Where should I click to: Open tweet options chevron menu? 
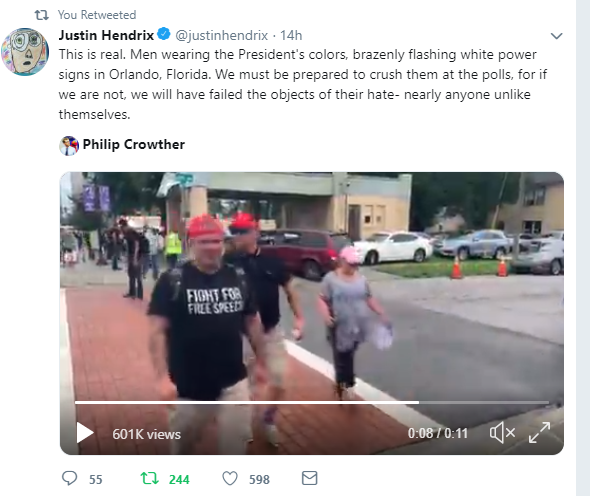[x=557, y=36]
